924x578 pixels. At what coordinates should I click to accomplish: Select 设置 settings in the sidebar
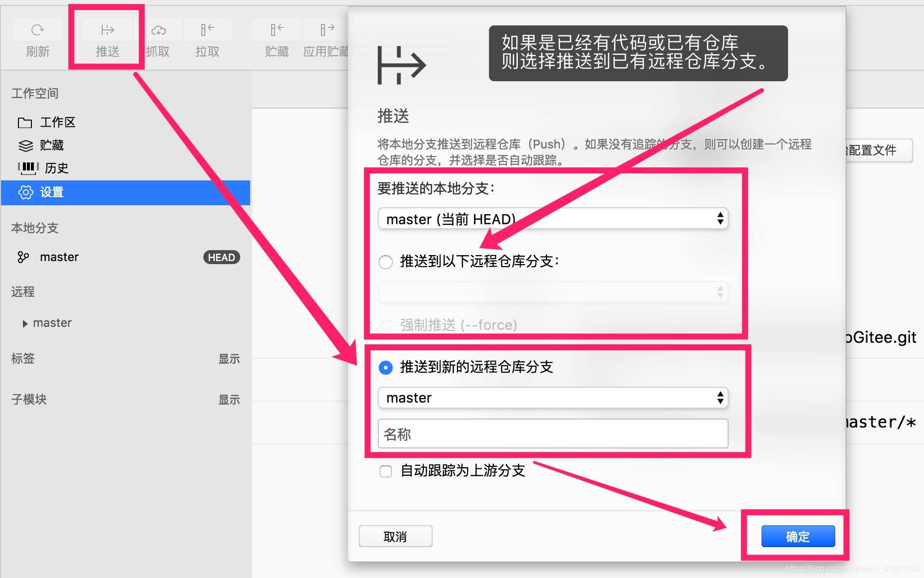pyautogui.click(x=126, y=192)
